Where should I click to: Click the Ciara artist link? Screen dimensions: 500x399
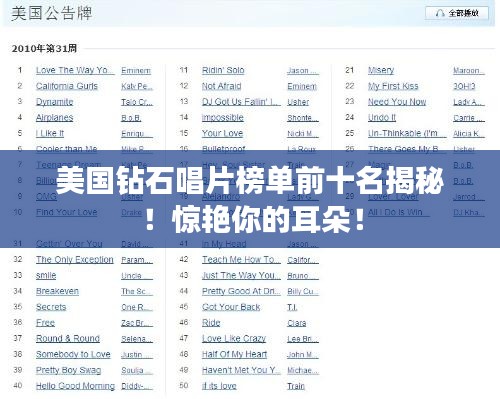296,323
